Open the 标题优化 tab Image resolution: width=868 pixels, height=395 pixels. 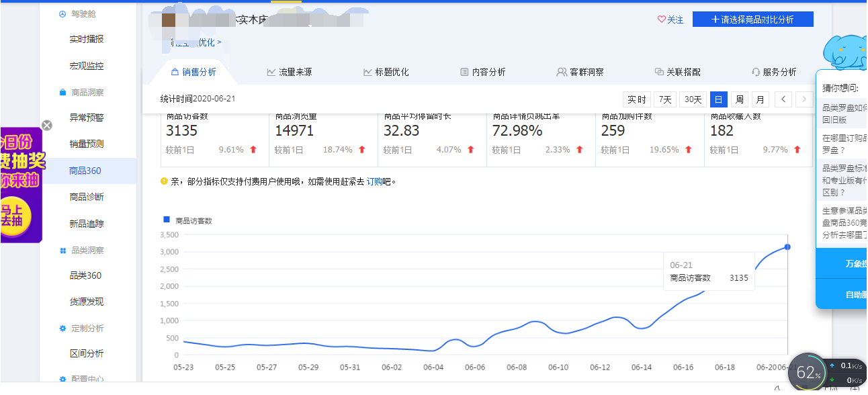click(x=386, y=72)
